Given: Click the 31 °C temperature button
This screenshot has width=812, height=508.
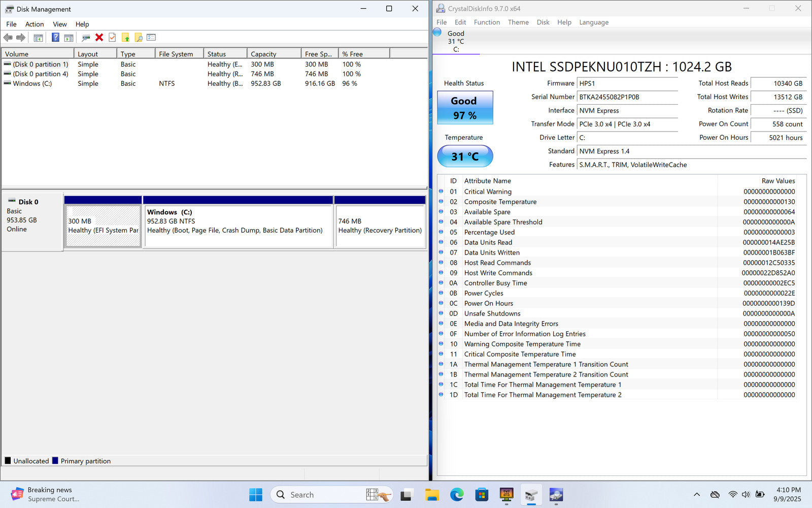Looking at the screenshot, I should coord(465,156).
